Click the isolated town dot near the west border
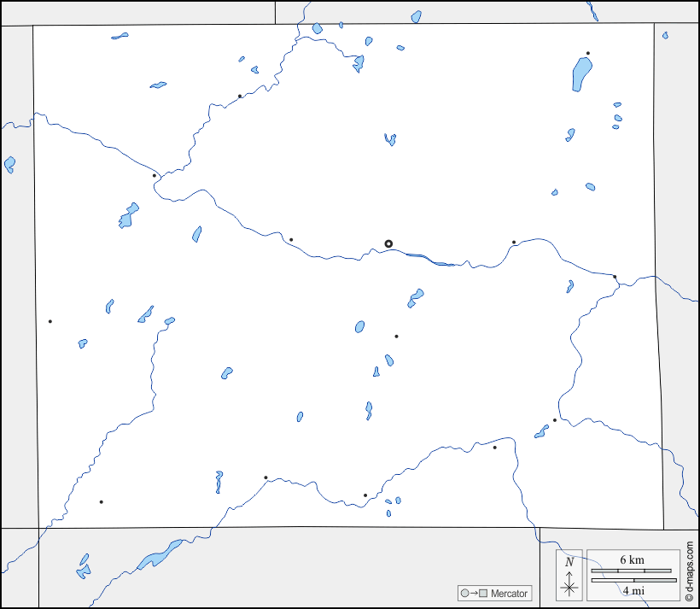The image size is (700, 609). tap(50, 321)
